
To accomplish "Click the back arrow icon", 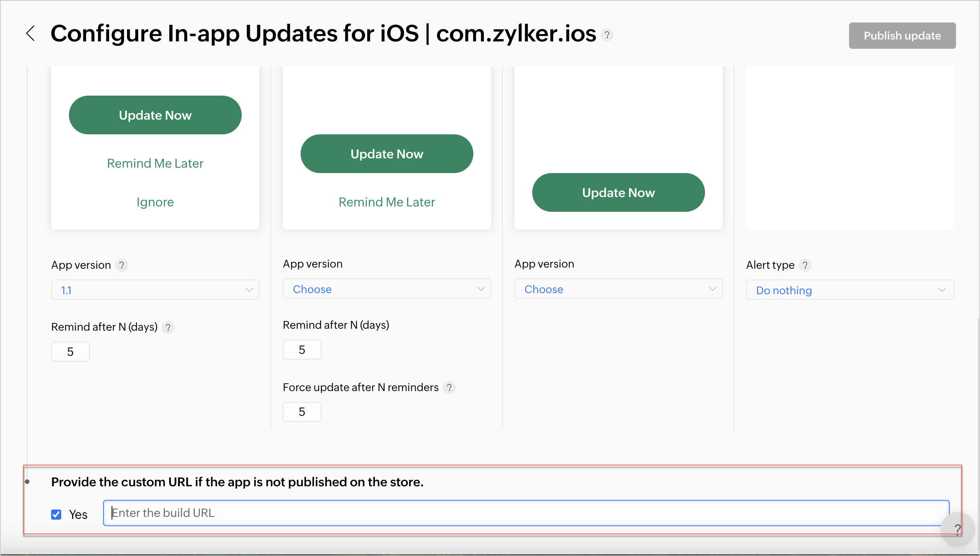I will click(x=31, y=34).
